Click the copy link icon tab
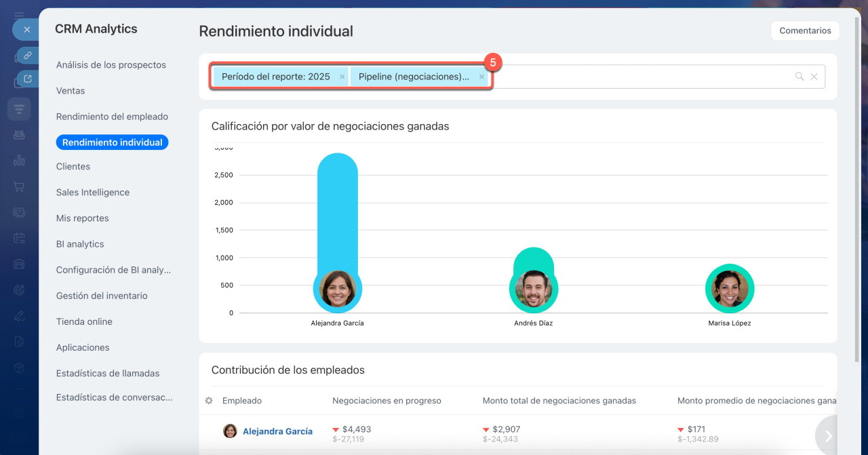 [27, 55]
